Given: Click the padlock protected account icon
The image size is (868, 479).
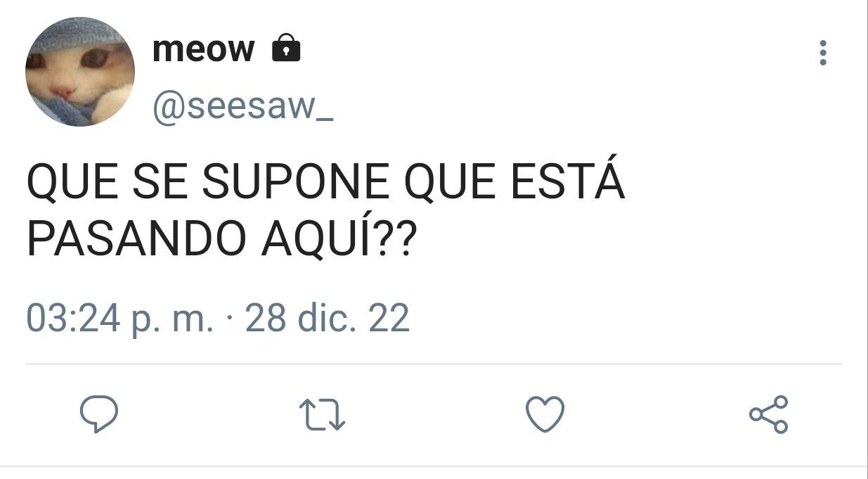Looking at the screenshot, I should 286,47.
